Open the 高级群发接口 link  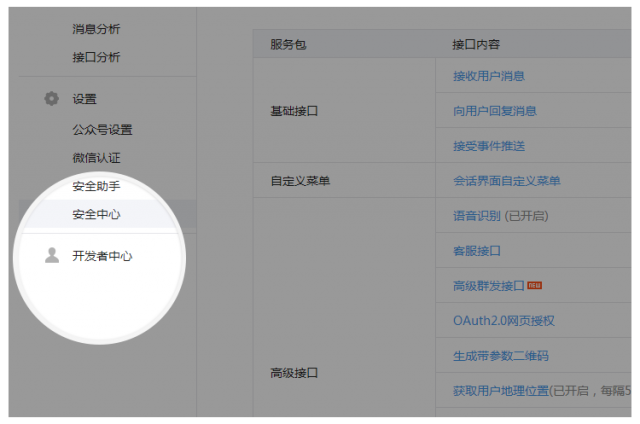[x=488, y=286]
